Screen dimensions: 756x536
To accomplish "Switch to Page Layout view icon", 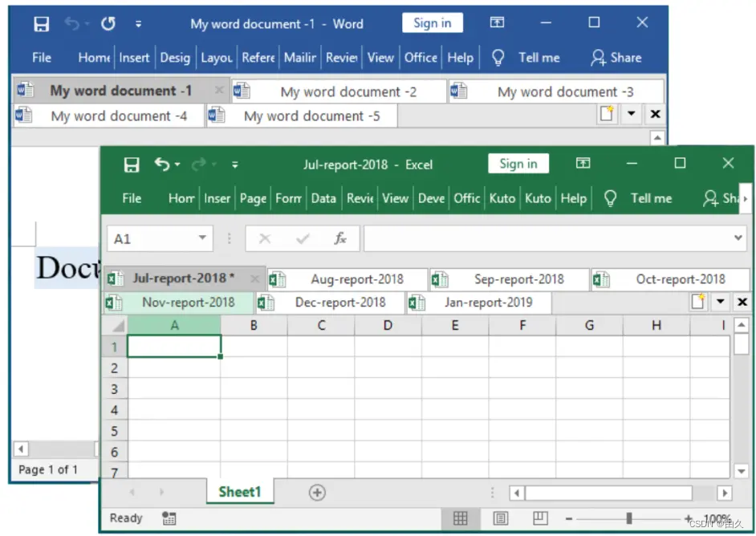I will [x=501, y=518].
